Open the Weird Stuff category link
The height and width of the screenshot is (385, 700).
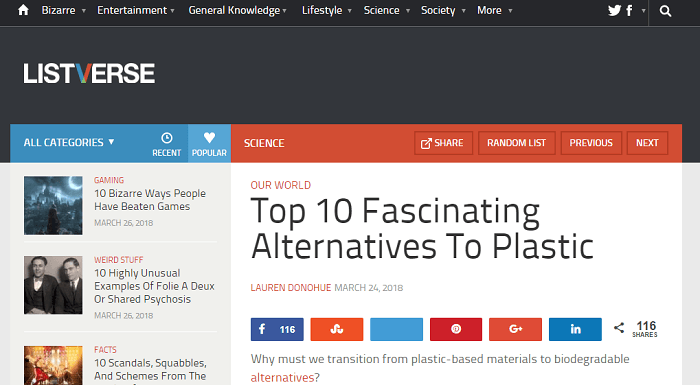(119, 260)
